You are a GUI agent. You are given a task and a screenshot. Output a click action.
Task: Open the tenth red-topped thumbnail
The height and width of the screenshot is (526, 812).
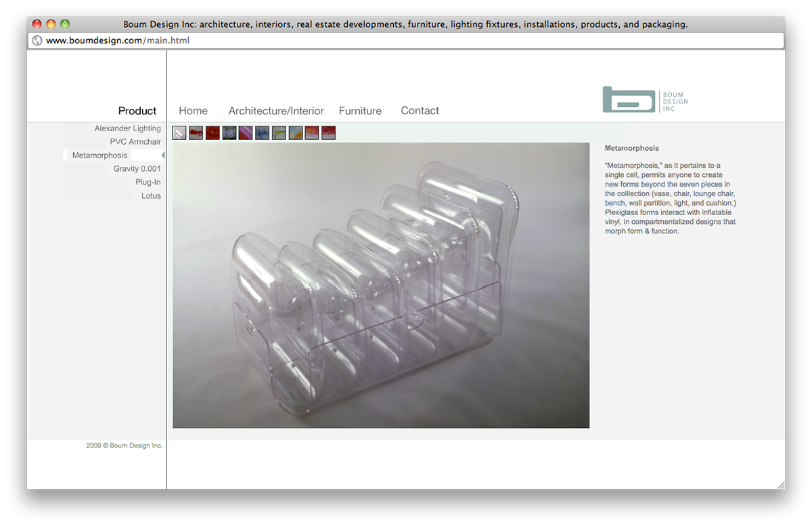click(x=329, y=133)
